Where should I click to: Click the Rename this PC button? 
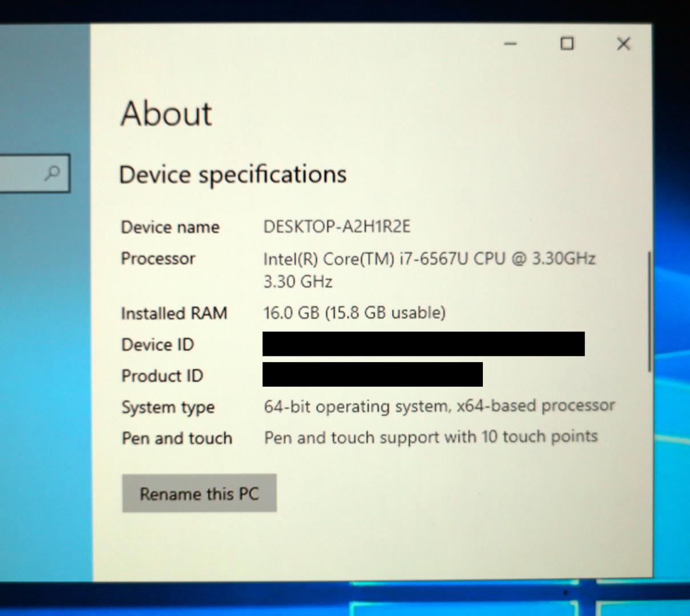click(199, 493)
